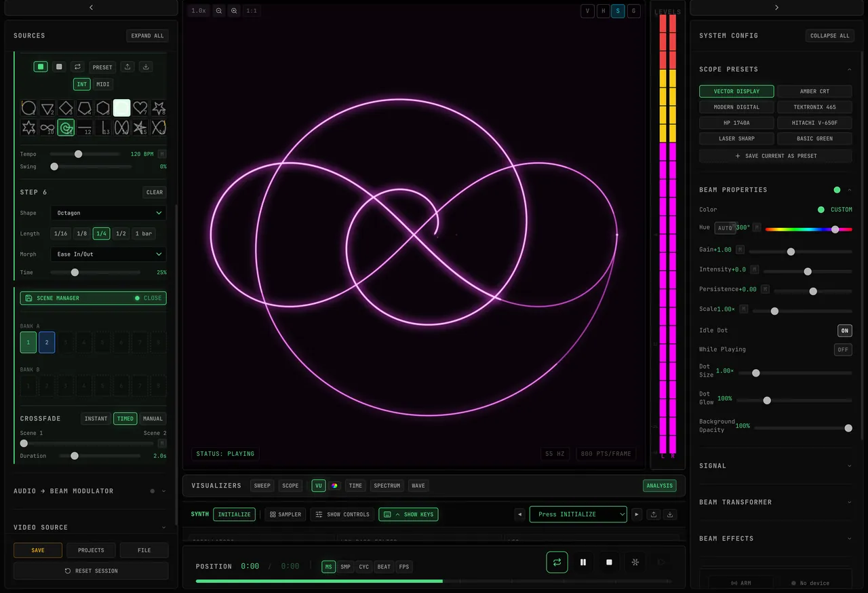Stop playback in the transport bar
Image resolution: width=868 pixels, height=593 pixels.
click(609, 562)
